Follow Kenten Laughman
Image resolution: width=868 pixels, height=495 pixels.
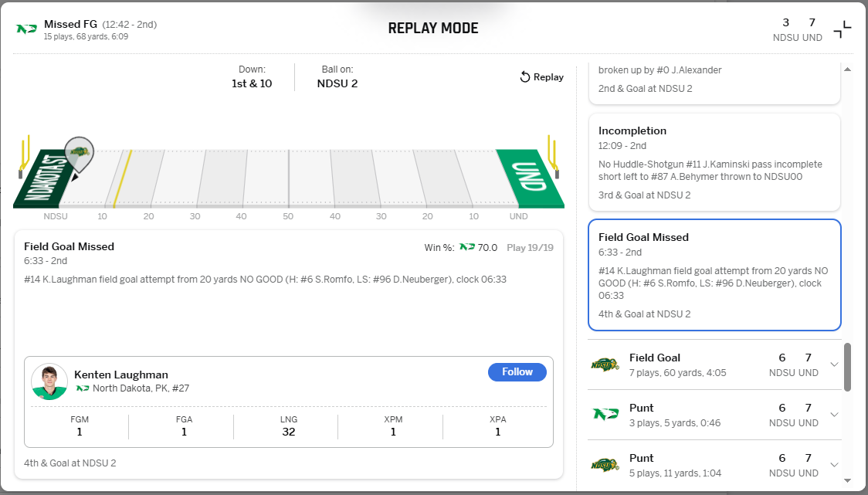click(517, 372)
